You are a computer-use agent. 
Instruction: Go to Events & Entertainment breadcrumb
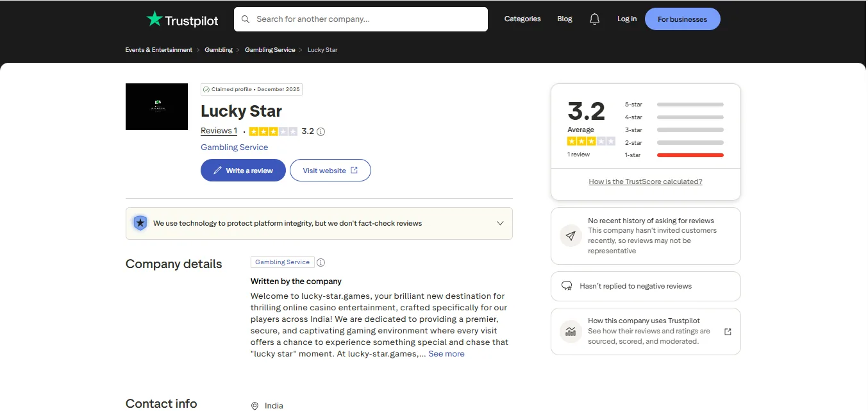coord(159,50)
